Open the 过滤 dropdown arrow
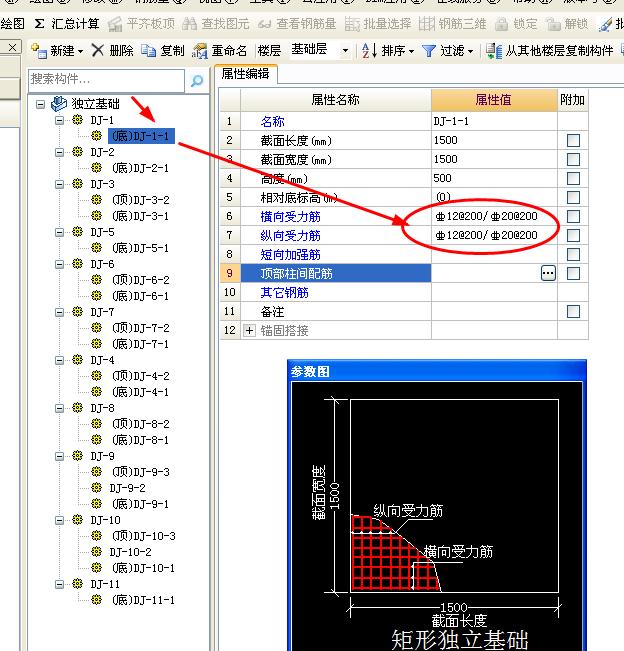 tap(470, 51)
